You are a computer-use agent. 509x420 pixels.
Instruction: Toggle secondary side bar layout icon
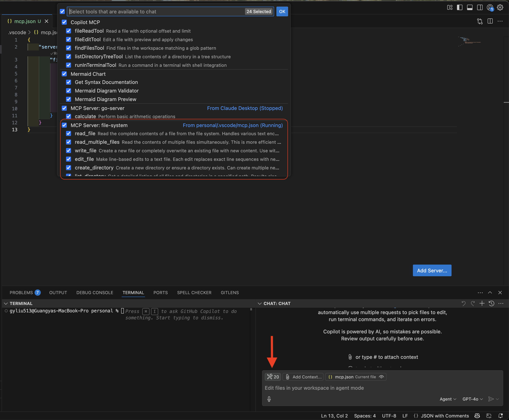(480, 8)
